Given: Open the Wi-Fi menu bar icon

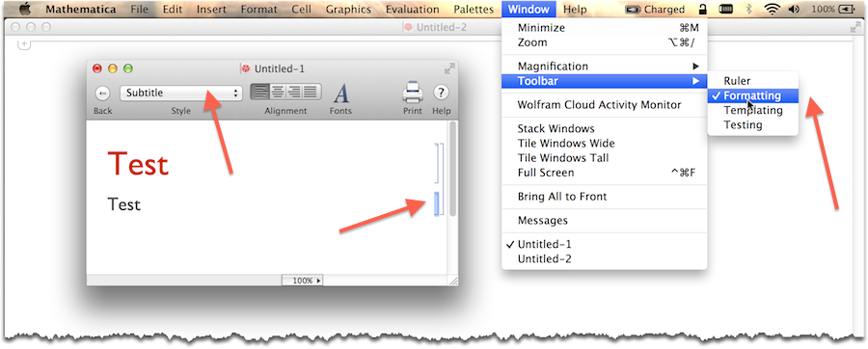Looking at the screenshot, I should point(772,10).
